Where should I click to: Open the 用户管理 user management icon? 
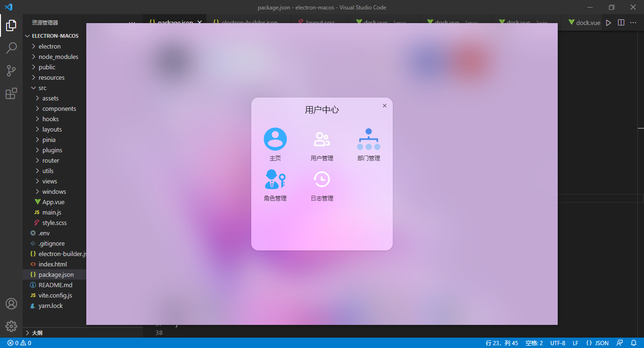pyautogui.click(x=322, y=139)
